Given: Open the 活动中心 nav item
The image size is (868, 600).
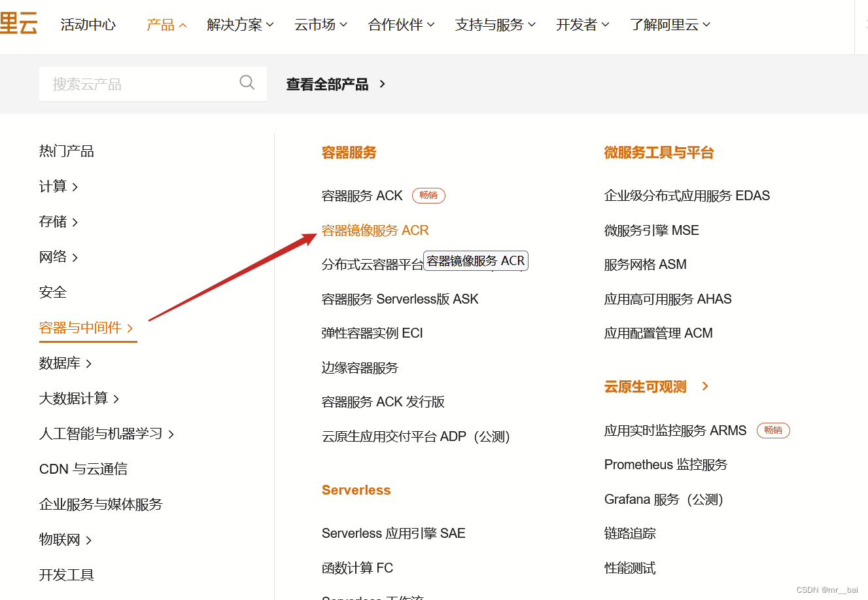Looking at the screenshot, I should pyautogui.click(x=88, y=25).
